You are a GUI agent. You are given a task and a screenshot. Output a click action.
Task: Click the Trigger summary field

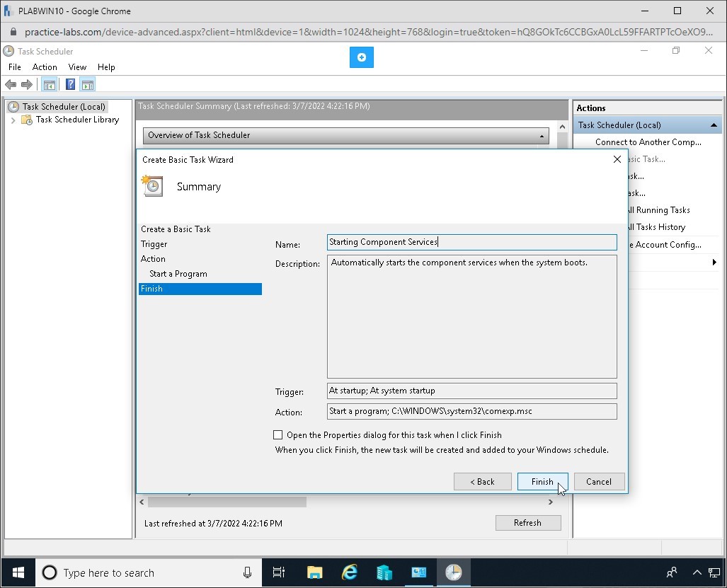[x=472, y=391]
